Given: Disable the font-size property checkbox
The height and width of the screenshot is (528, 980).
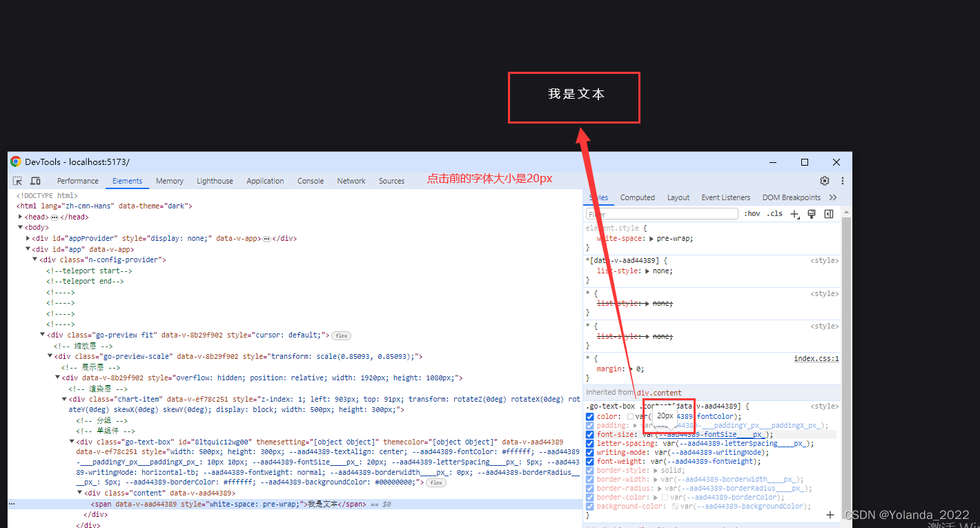Looking at the screenshot, I should [589, 434].
